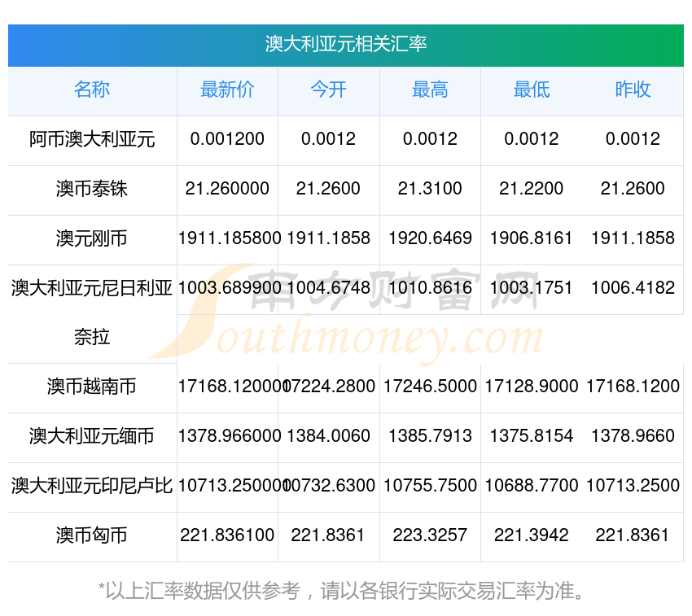This screenshot has width=692, height=616.
Task: Click the low value 10688.7700
Action: pos(532,486)
